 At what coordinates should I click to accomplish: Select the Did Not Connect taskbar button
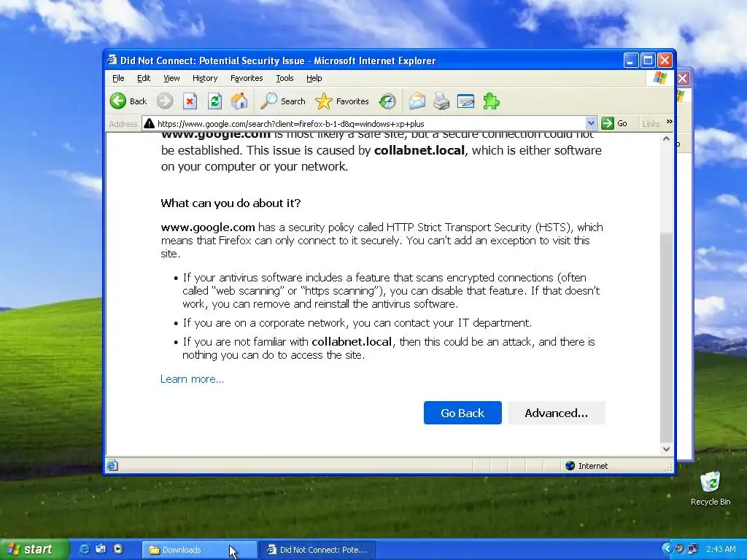318,550
